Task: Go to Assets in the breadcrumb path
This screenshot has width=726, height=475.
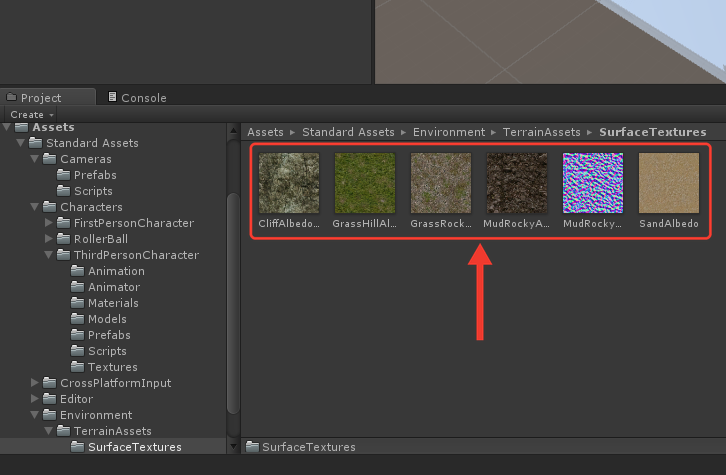Action: click(265, 132)
